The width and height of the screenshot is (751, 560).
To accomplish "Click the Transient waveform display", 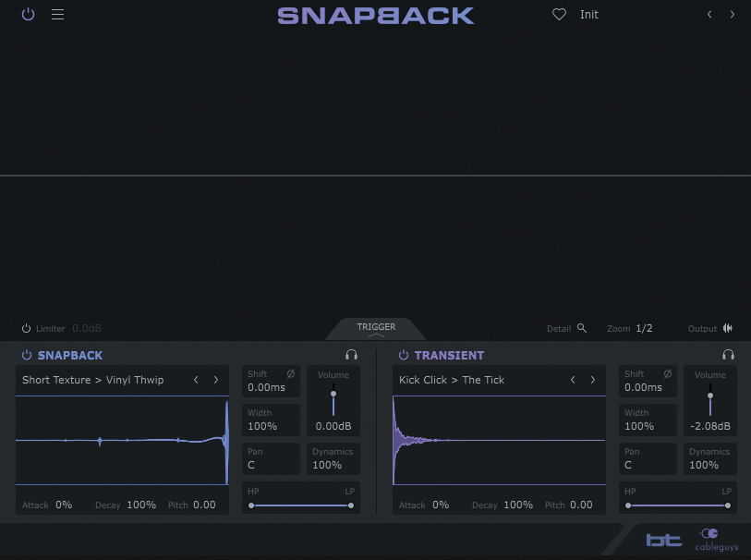I will 499,440.
